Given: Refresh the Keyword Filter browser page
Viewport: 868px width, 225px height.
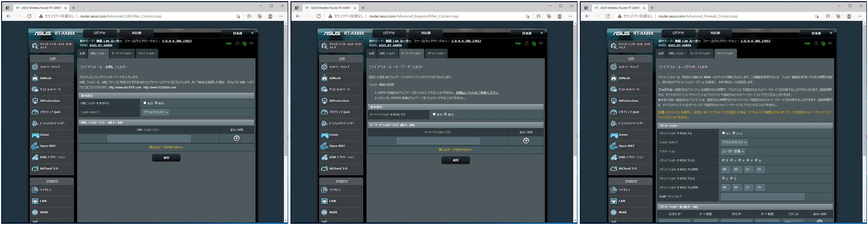Looking at the screenshot, I should tap(319, 16).
